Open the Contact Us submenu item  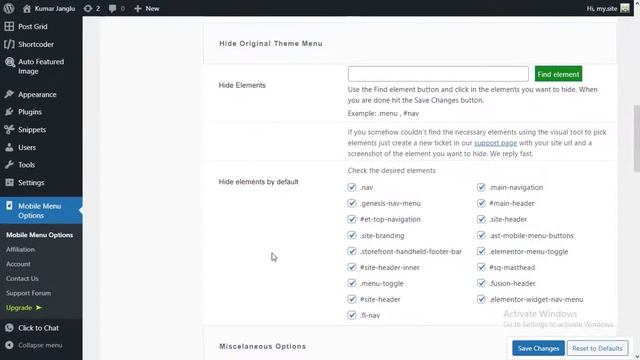pyautogui.click(x=22, y=278)
